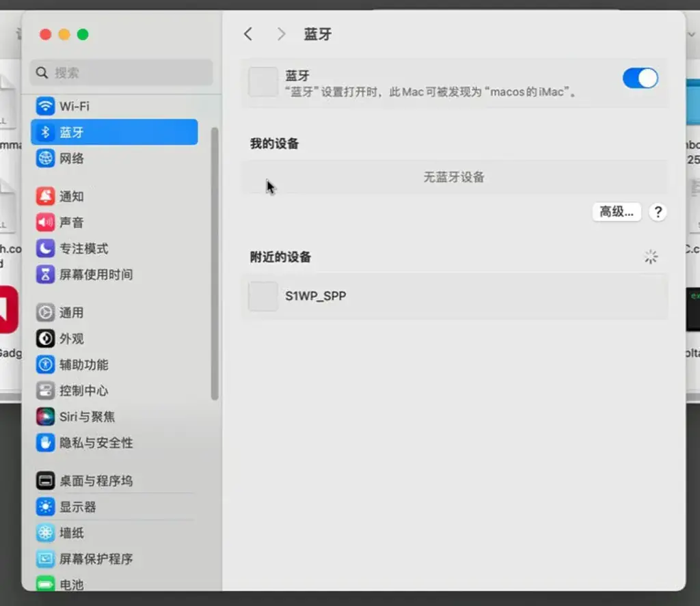Click the 附近的设备 heading
Screen dimensions: 700x606
[280, 257]
